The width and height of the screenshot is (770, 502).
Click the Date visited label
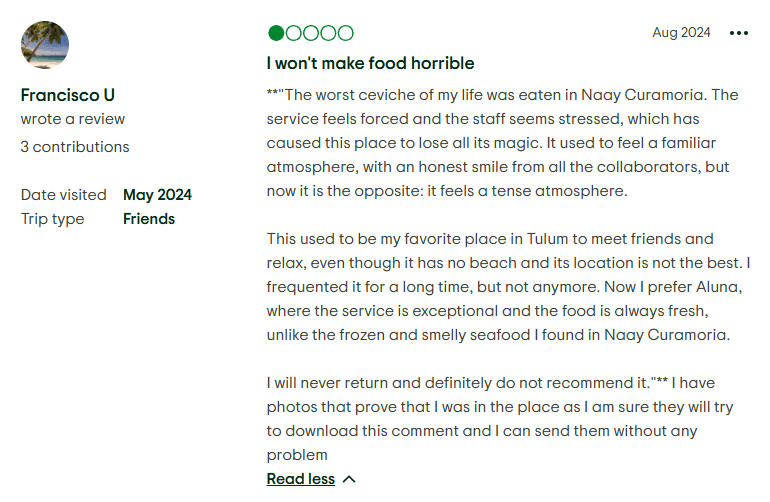63,195
